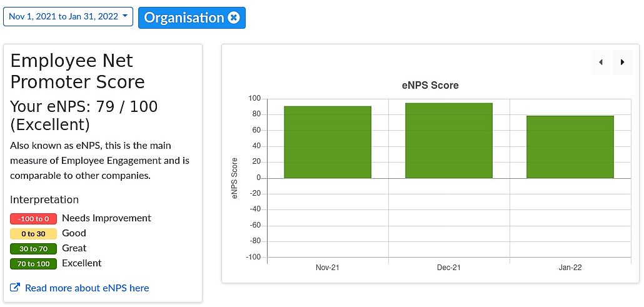Screen dimensions: 644x307
Task: Click the 'eNPS Score' chart title
Action: pos(430,85)
